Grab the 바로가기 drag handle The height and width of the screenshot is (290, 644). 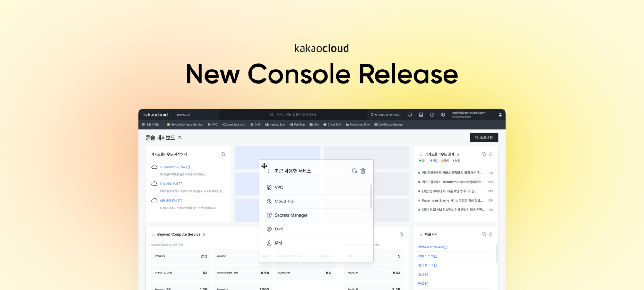pyautogui.click(x=421, y=234)
